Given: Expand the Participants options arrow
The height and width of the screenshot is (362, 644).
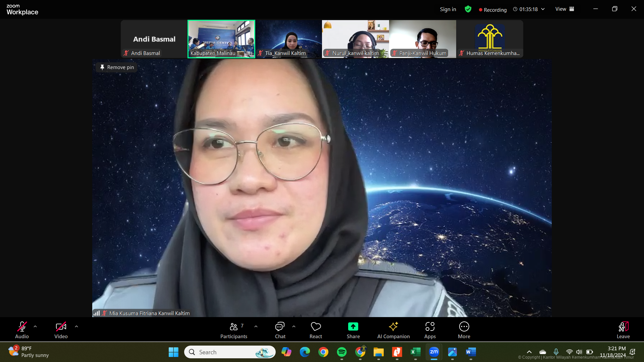Looking at the screenshot, I should (256, 326).
